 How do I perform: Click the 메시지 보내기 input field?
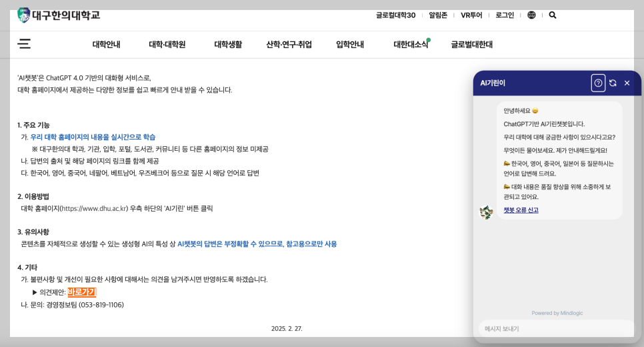click(x=557, y=329)
